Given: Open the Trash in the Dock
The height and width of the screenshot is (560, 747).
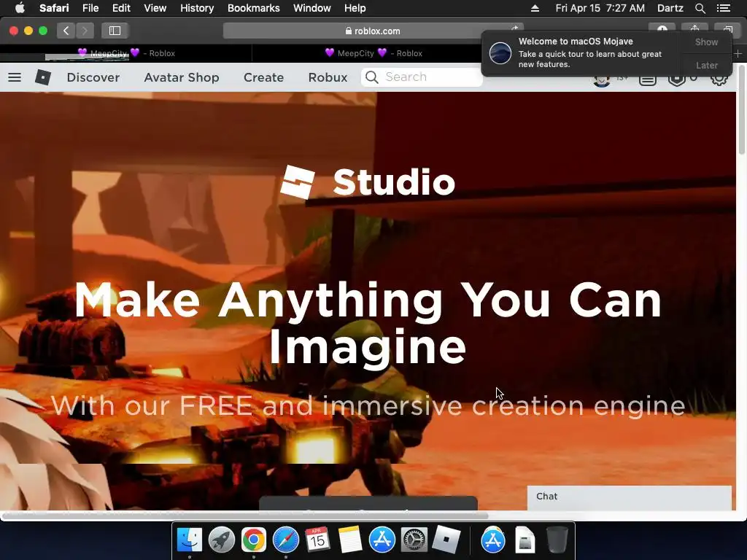Looking at the screenshot, I should pos(557,540).
